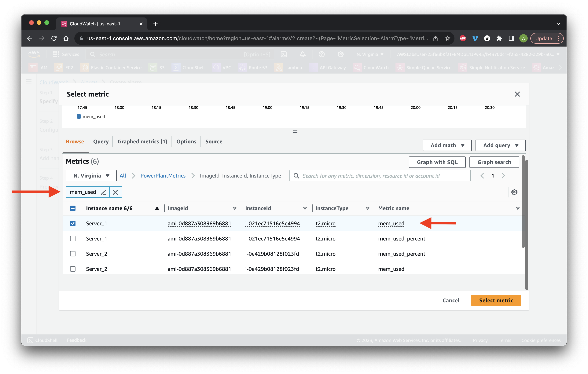Focus the metric search input field
The width and height of the screenshot is (588, 374).
tap(380, 176)
